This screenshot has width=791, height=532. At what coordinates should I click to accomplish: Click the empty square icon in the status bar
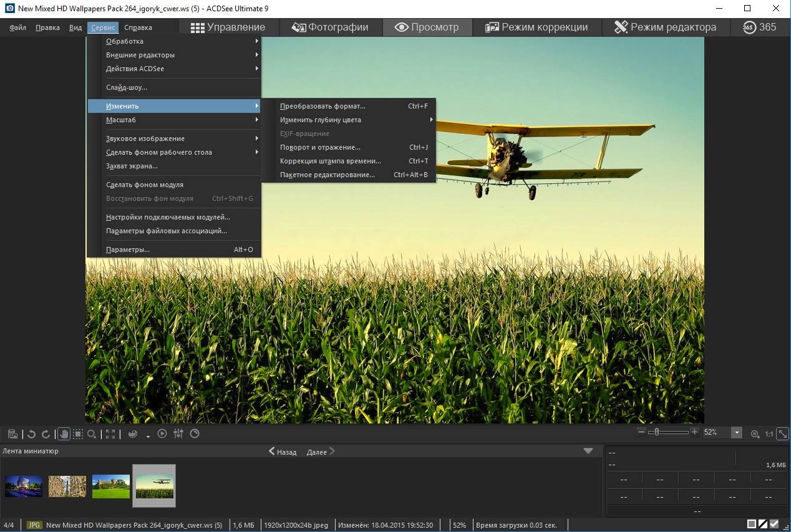click(x=752, y=525)
